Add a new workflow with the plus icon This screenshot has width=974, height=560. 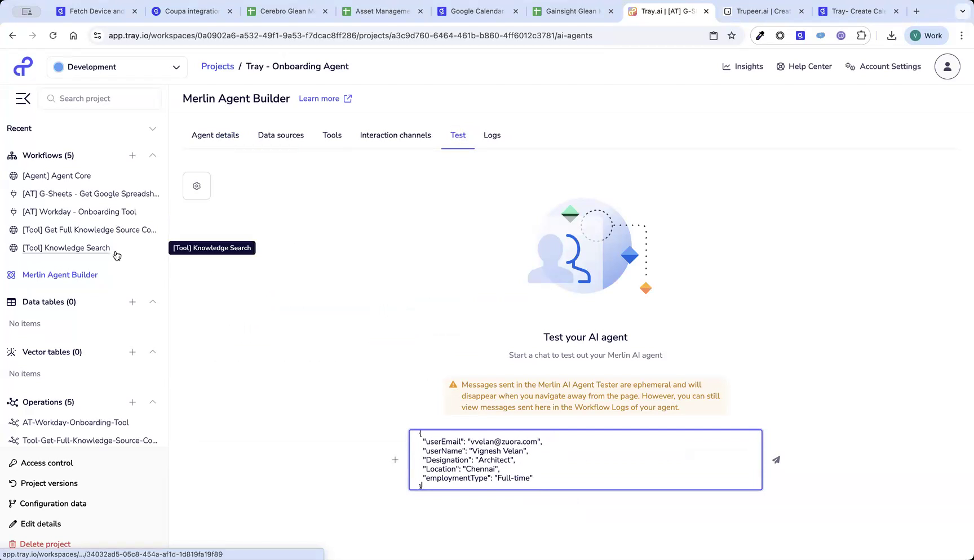pyautogui.click(x=132, y=155)
